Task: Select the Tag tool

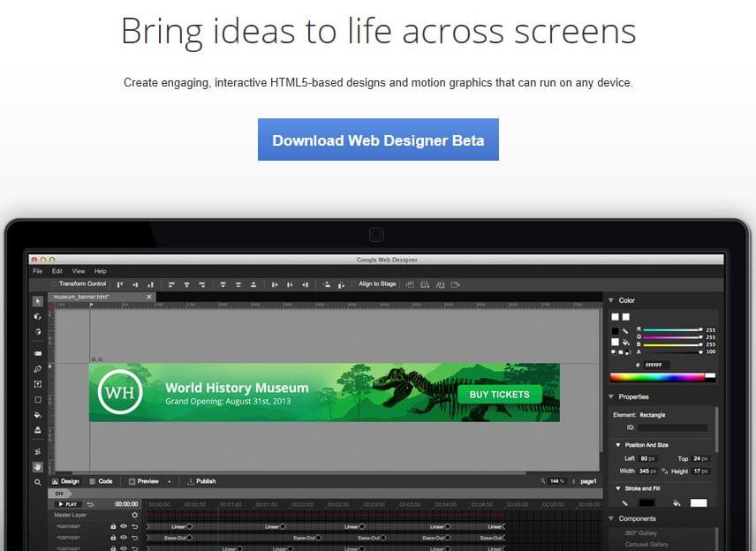Action: (38, 353)
